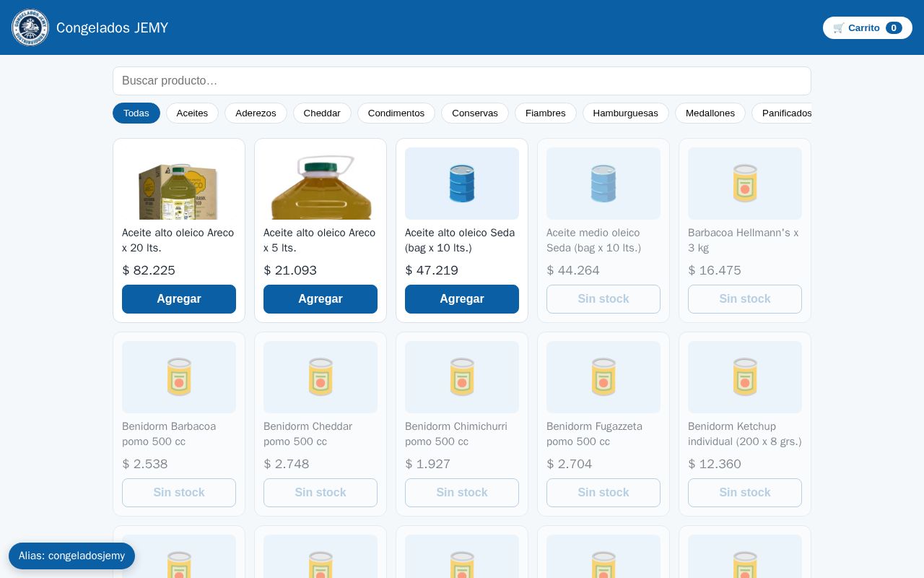
Task: Click the can icon for Benidorm Barbacoa
Action: (179, 377)
